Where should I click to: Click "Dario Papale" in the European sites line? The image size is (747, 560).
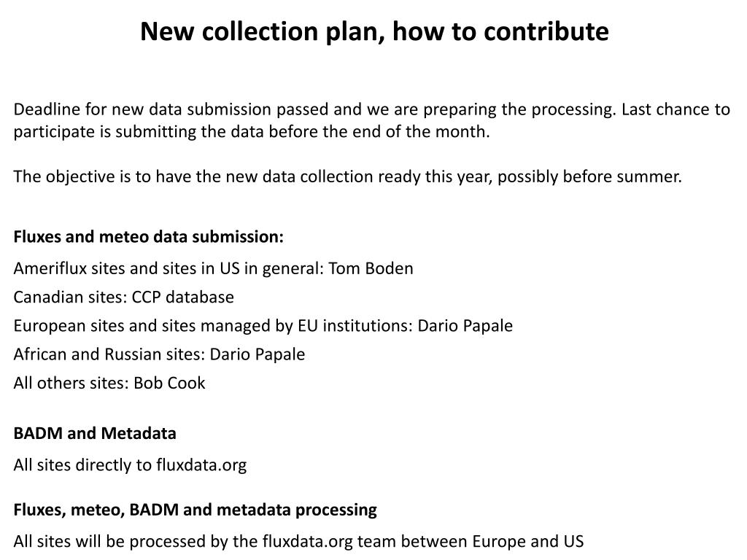click(465, 325)
